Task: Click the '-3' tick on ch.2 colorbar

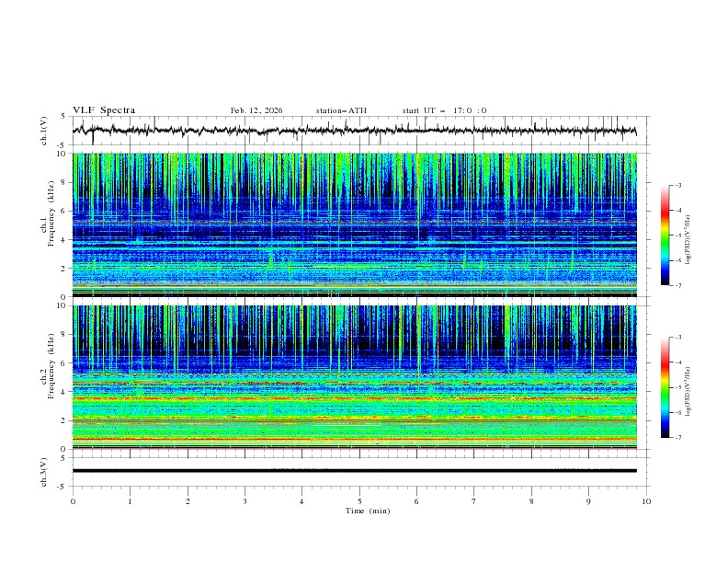Action: 678,338
